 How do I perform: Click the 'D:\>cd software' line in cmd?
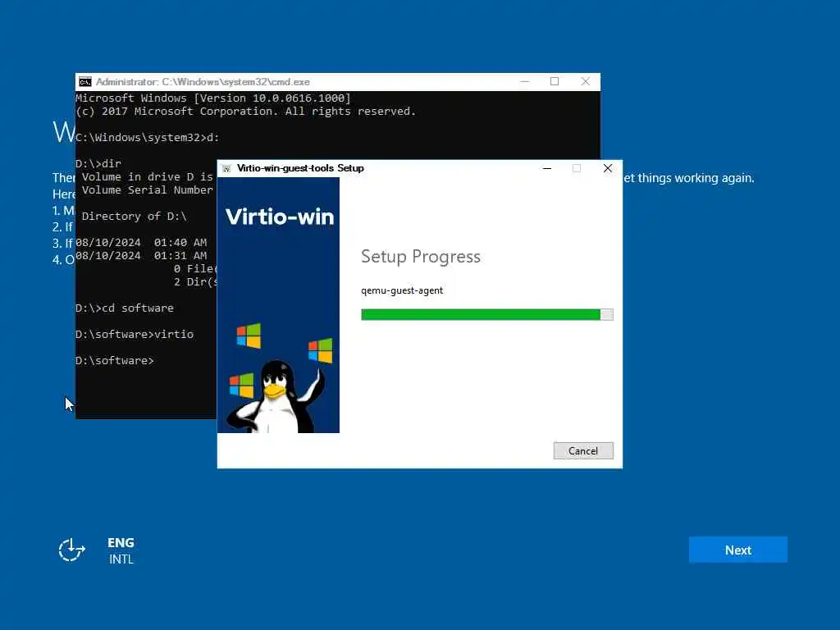click(125, 308)
